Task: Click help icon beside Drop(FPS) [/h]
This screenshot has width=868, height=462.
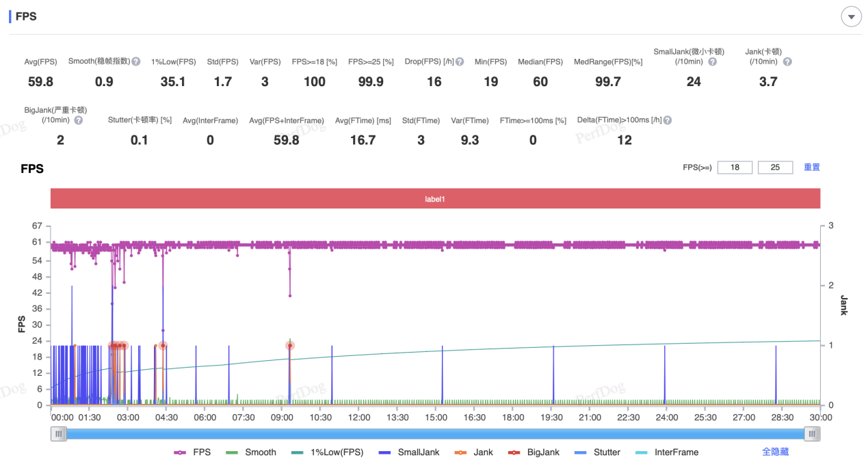Action: click(460, 62)
